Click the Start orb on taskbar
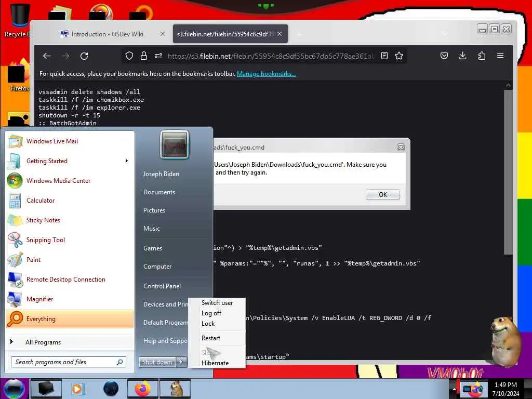 (14, 389)
